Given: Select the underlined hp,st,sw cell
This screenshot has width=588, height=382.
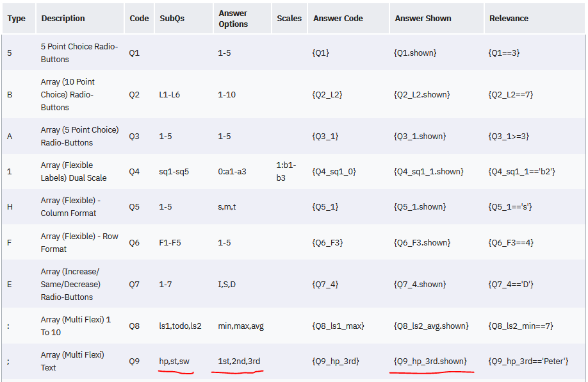Looking at the screenshot, I should [174, 361].
